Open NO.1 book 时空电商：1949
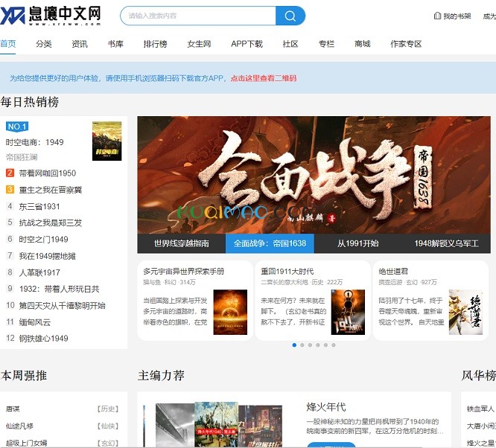The image size is (496, 448). tap(35, 142)
